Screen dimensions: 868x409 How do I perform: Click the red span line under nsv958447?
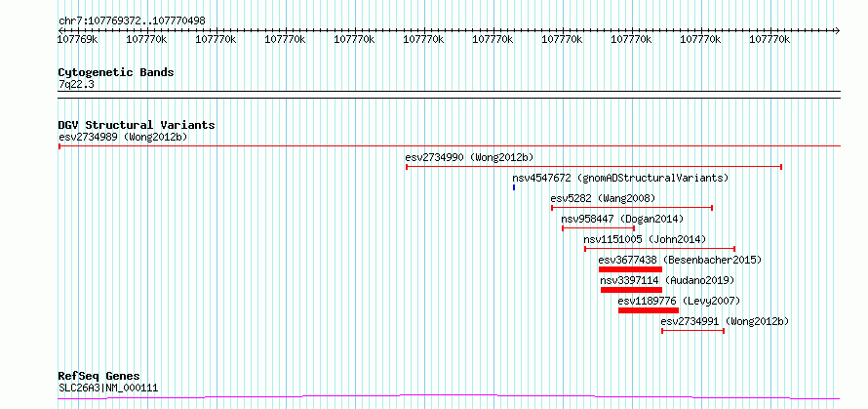pyautogui.click(x=598, y=228)
